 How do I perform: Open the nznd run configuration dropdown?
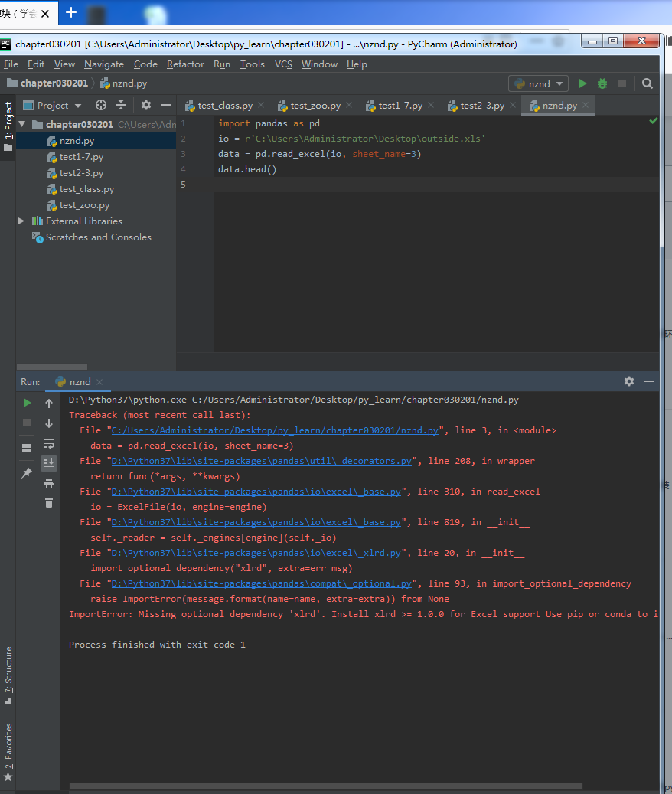539,83
